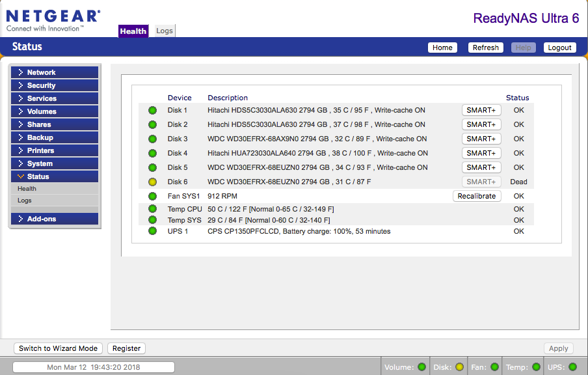The image size is (588, 375).
Task: Click the green status LED for Disk 3
Action: [152, 139]
